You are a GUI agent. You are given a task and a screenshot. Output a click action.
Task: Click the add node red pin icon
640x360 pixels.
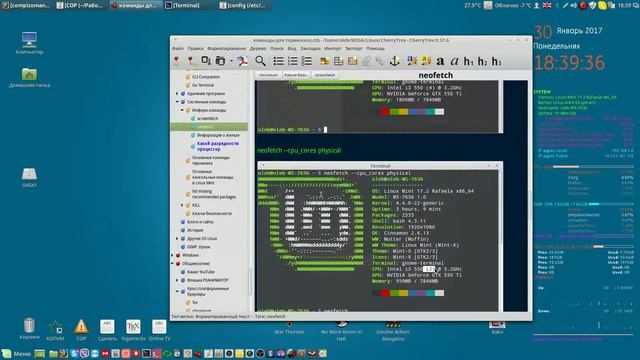tap(177, 61)
